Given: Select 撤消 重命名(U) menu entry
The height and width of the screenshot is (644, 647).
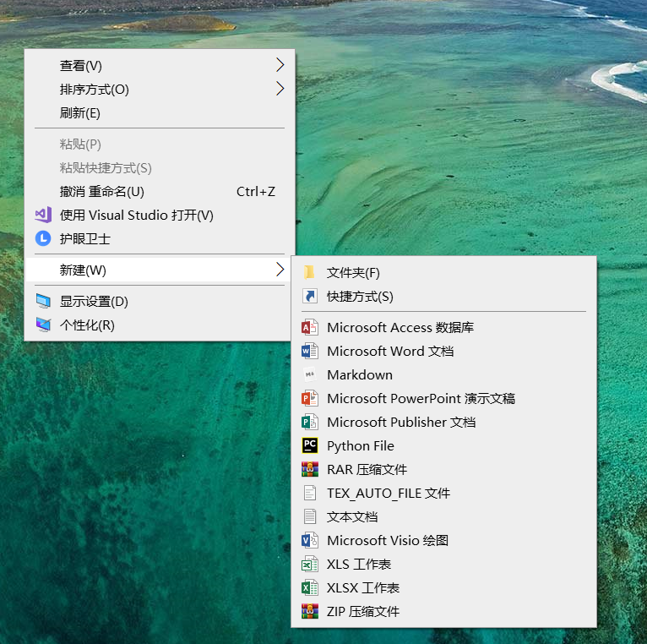Looking at the screenshot, I should [x=160, y=192].
